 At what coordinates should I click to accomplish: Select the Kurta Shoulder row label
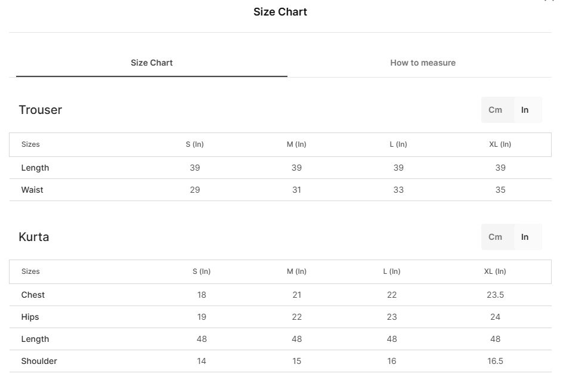coord(39,361)
